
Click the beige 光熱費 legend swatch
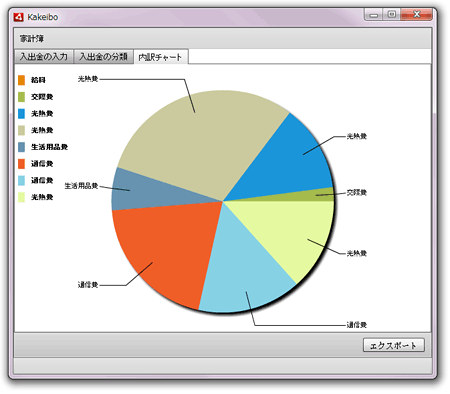tap(22, 130)
